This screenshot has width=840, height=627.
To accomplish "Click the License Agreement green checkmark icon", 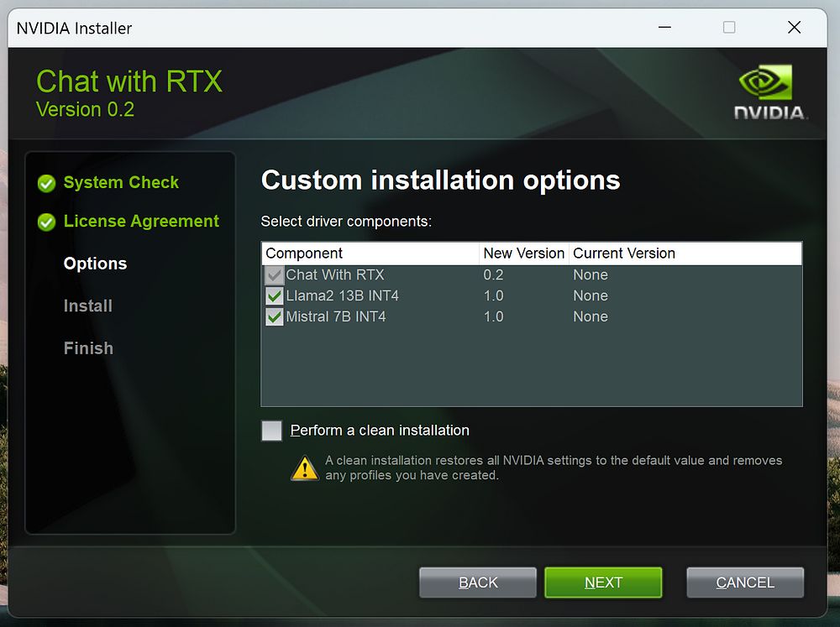I will coord(46,222).
